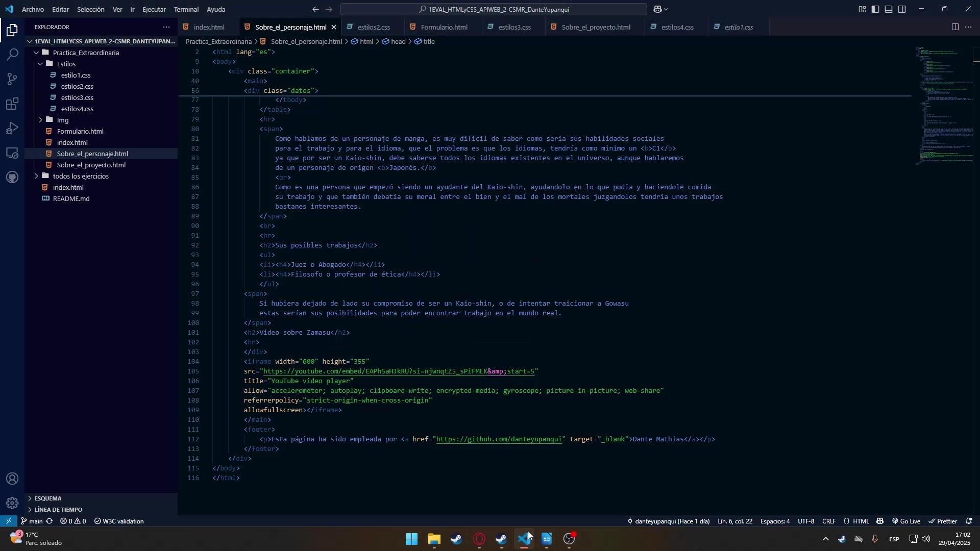
Task: Toggle the bottom panel layout button
Action: tap(889, 9)
